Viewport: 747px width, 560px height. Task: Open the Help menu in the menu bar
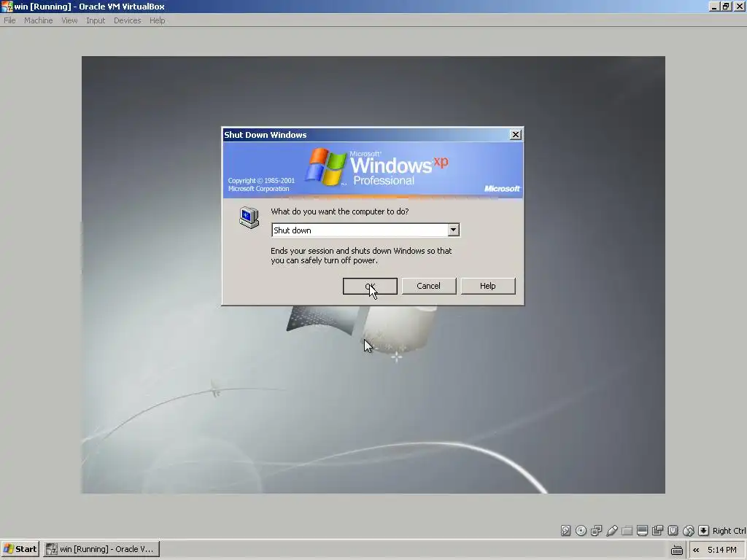coord(158,20)
